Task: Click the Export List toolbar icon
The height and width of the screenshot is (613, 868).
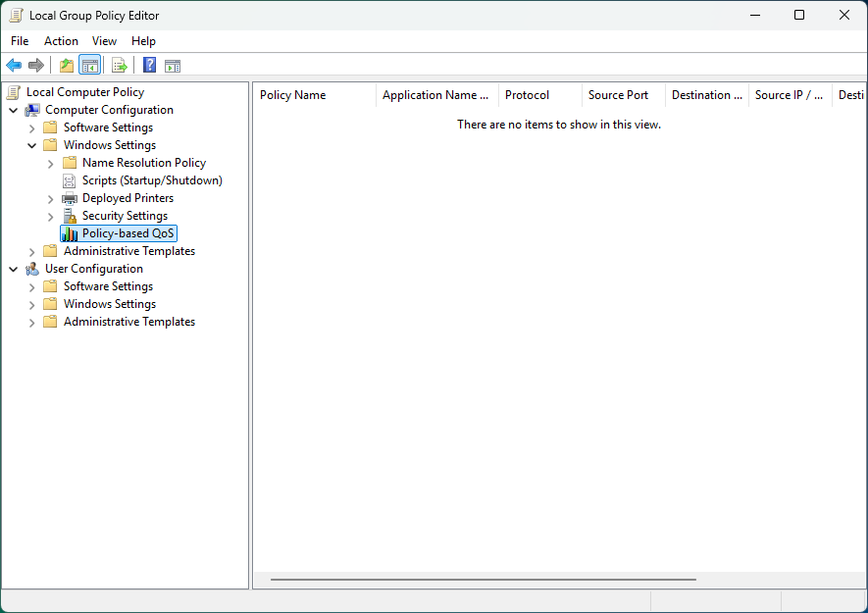Action: [120, 66]
